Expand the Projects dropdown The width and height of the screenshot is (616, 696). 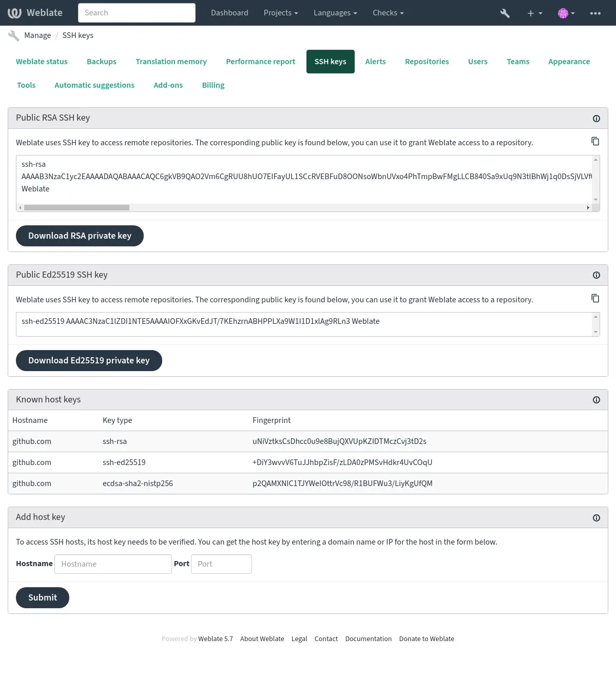click(281, 13)
